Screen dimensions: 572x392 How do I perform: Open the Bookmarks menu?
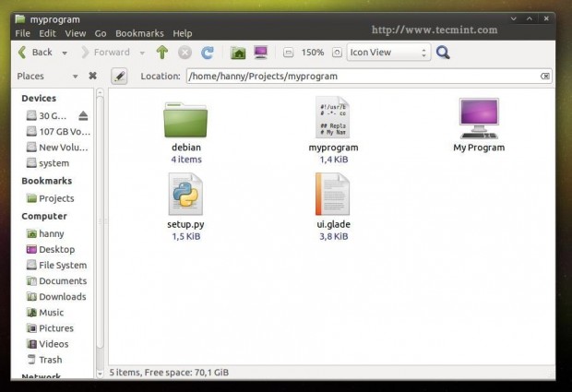139,33
